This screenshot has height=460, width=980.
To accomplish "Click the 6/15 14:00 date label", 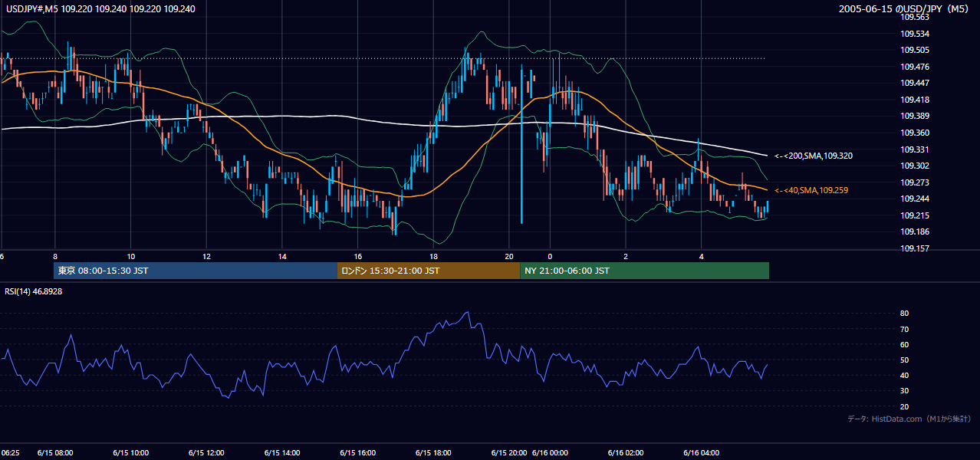I will 283,453.
